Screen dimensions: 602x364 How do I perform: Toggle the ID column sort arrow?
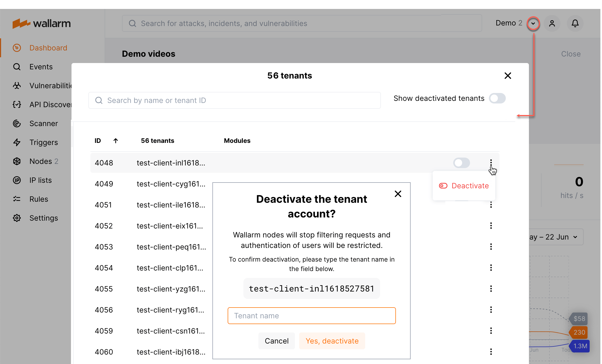coord(116,141)
